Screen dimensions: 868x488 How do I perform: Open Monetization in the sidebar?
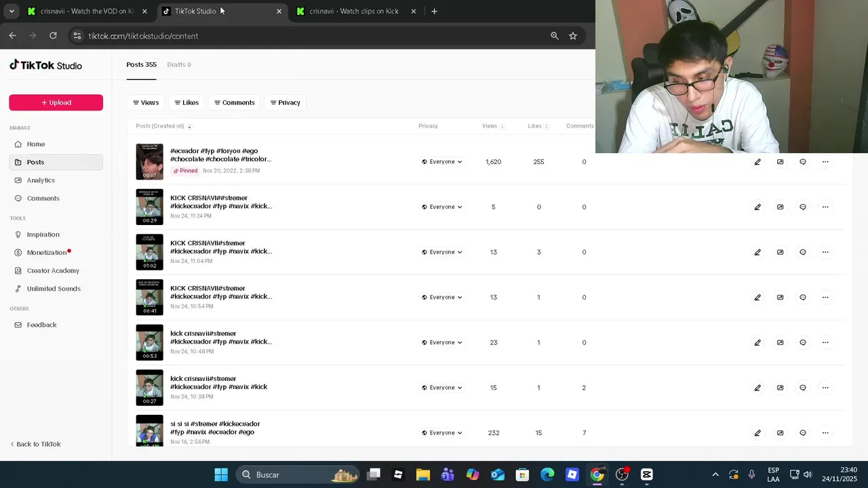pos(56,253)
